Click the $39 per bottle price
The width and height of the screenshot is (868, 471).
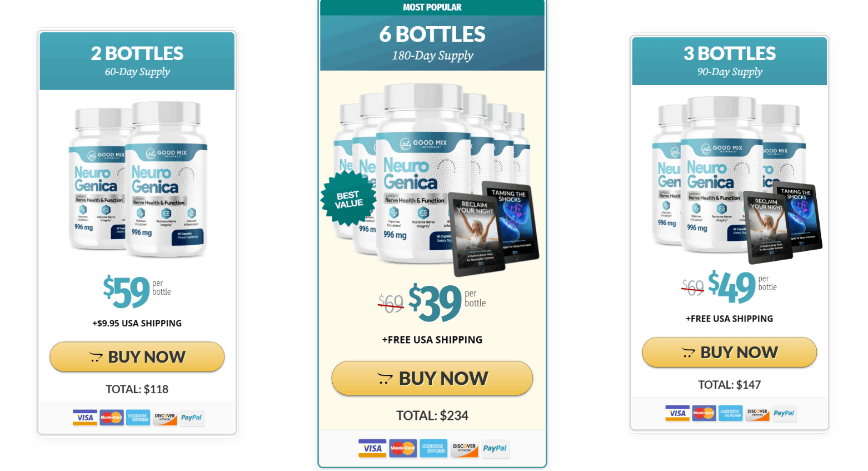tap(447, 302)
